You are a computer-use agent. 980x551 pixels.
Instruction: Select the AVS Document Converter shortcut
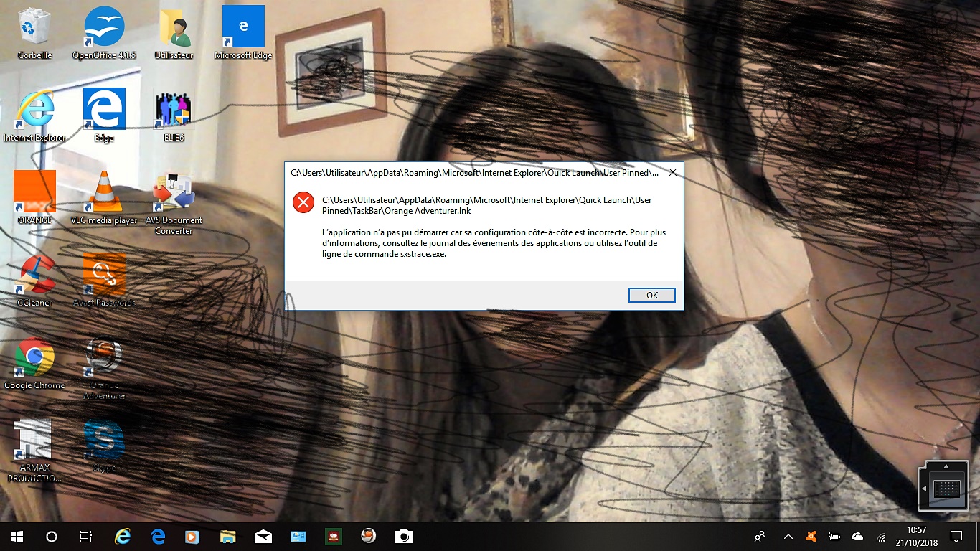pyautogui.click(x=174, y=203)
